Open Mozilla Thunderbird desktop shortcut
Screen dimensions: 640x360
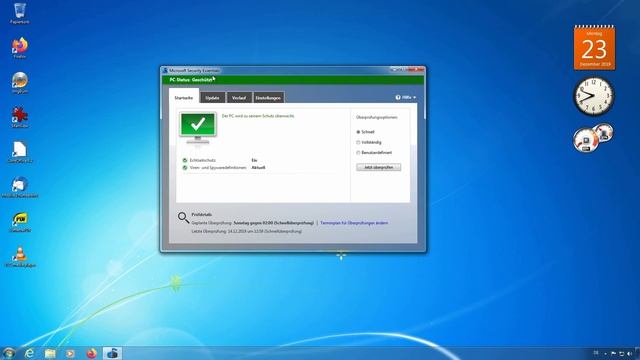[20, 186]
